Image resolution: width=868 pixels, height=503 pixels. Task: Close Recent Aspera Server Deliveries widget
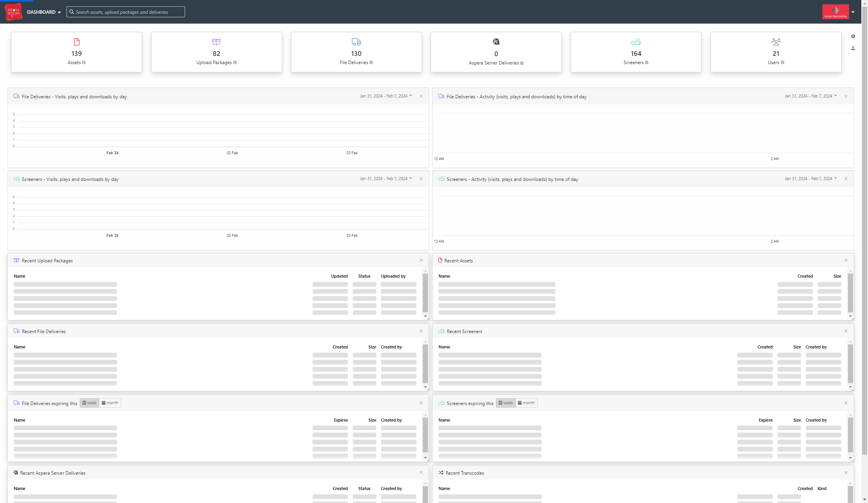click(421, 472)
